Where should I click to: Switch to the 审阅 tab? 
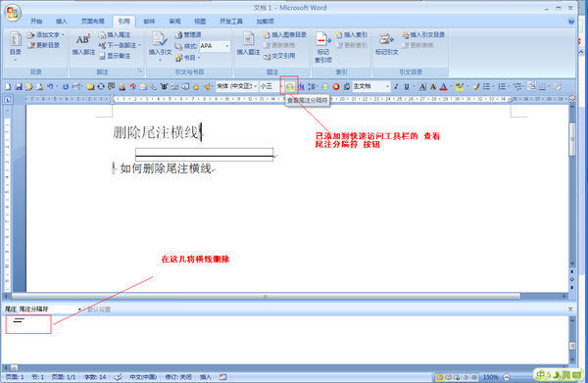174,22
